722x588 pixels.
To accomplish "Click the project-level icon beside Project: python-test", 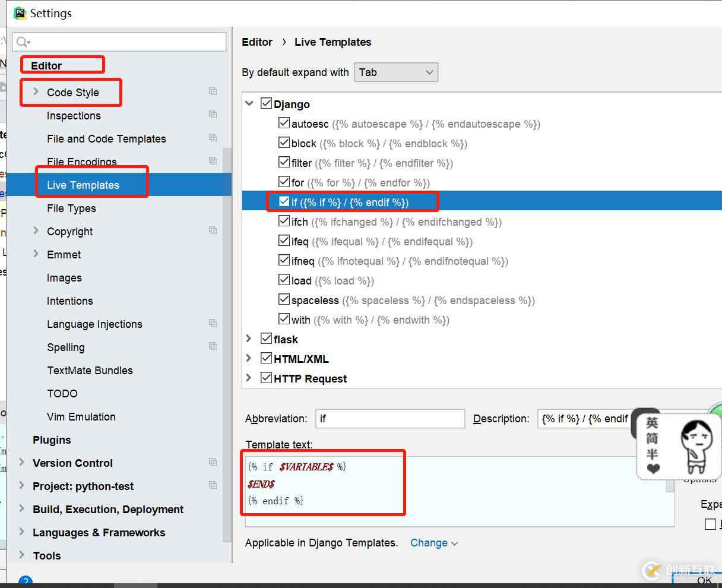I will 213,485.
